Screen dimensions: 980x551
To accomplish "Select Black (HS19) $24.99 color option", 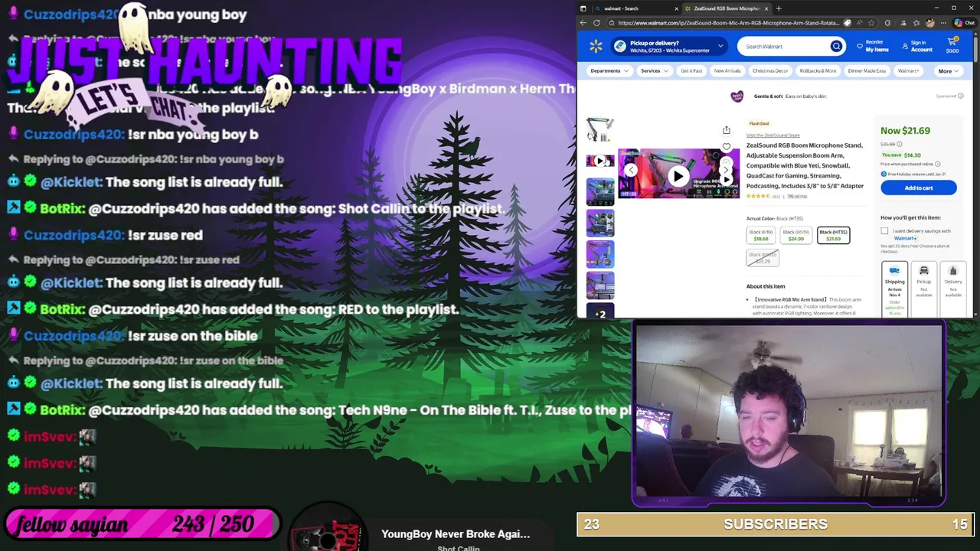I will [795, 236].
